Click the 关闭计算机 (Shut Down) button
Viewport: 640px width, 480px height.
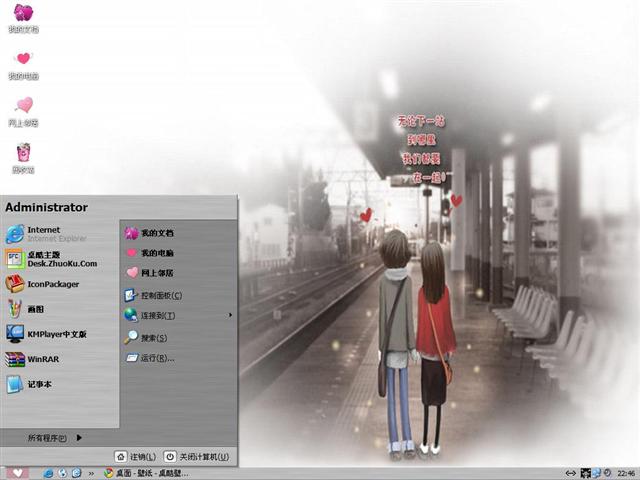coord(196,457)
